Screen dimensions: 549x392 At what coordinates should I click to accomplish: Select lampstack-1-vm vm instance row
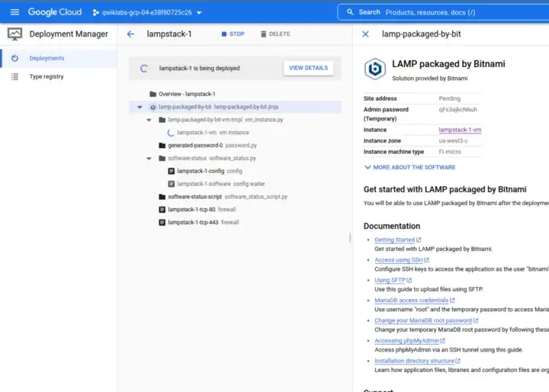pos(236,133)
